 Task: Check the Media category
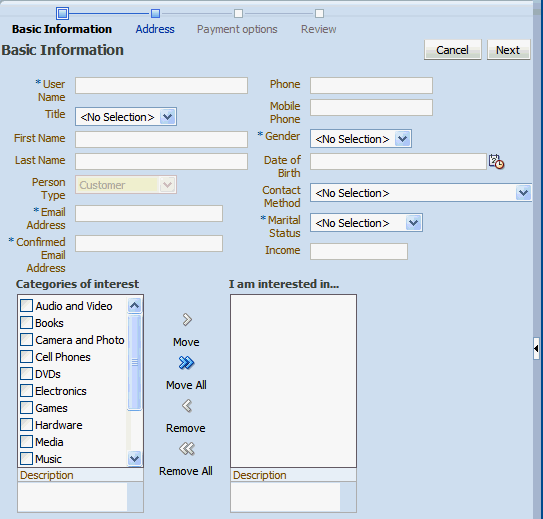[x=26, y=442]
